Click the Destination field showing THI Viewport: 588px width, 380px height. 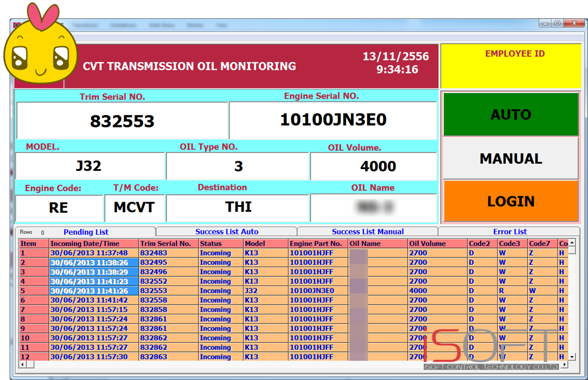tap(237, 208)
